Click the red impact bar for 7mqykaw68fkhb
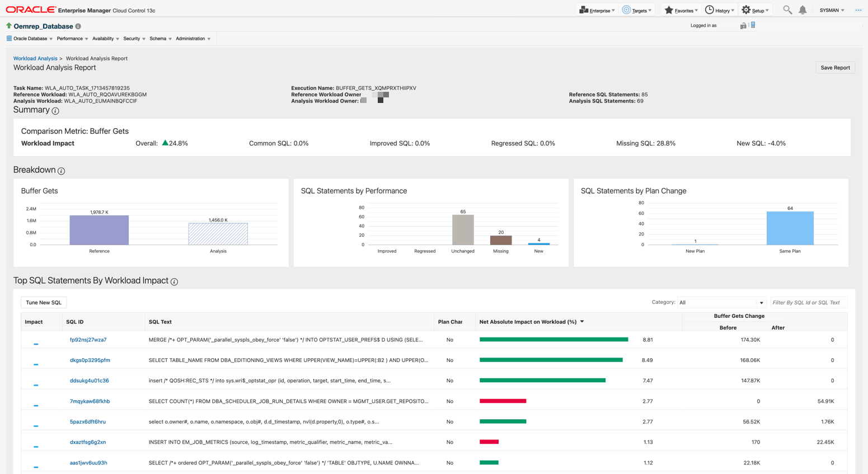This screenshot has width=868, height=474. point(503,401)
